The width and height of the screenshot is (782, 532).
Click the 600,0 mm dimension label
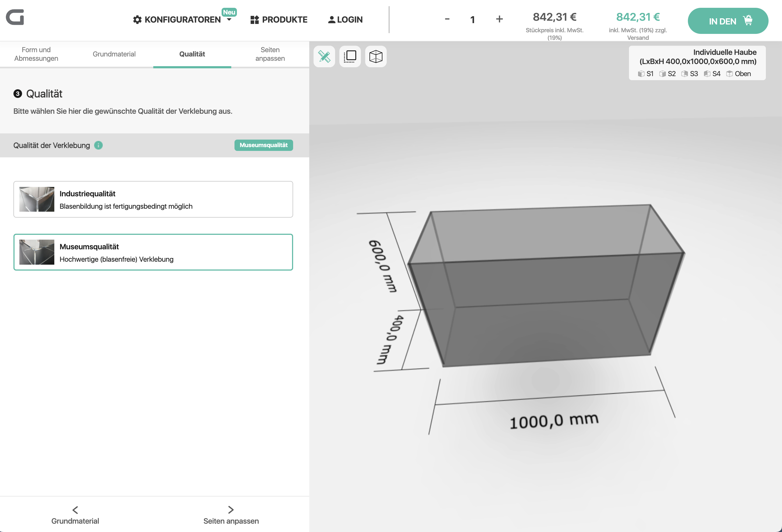(383, 266)
